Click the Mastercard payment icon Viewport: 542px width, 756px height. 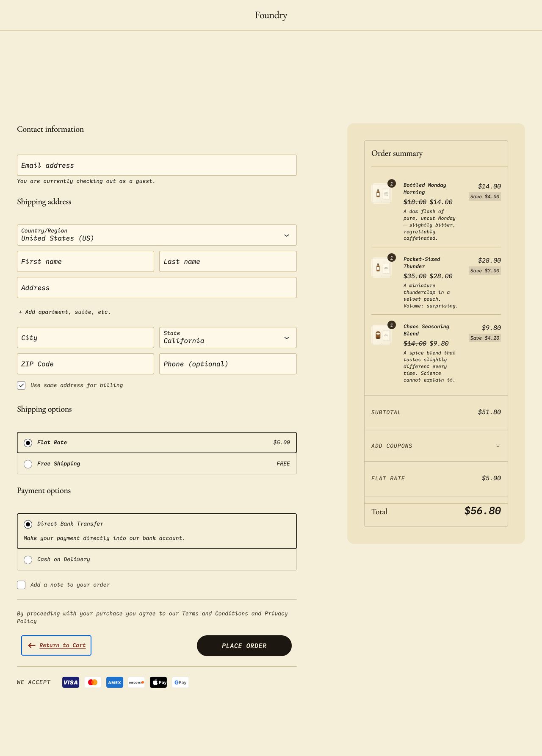pyautogui.click(x=93, y=682)
